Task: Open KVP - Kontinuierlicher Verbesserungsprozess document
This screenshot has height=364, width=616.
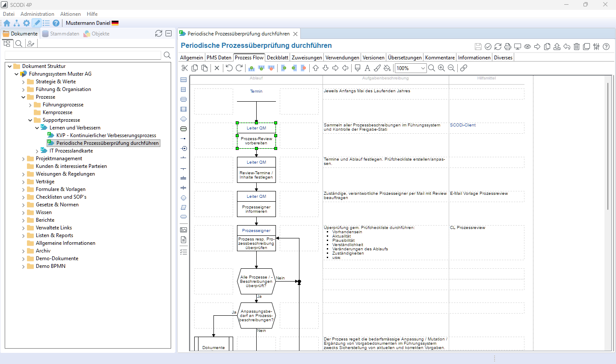Action: tap(106, 135)
